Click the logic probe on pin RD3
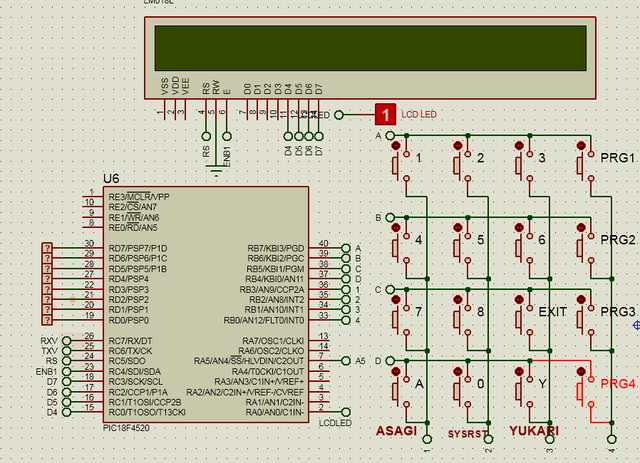 (47, 289)
